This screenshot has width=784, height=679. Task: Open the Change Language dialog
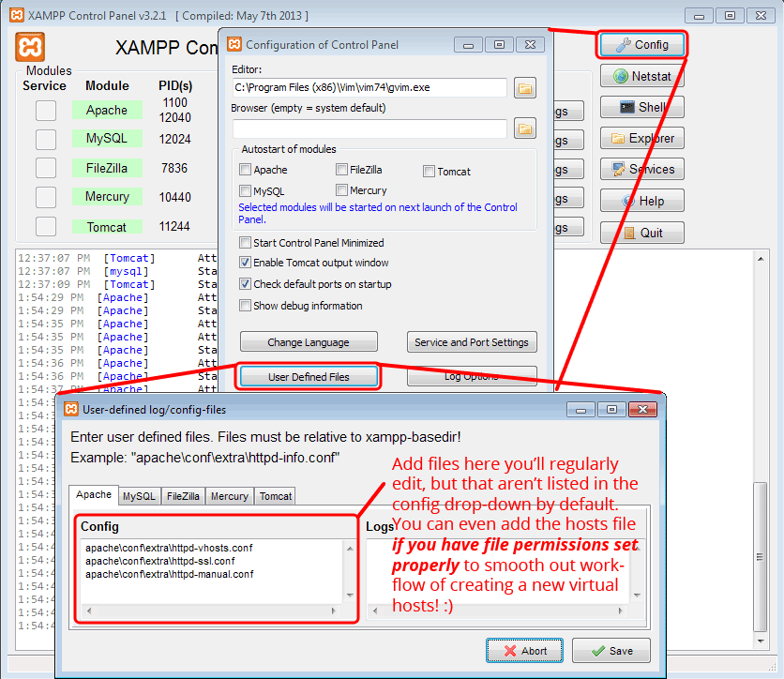[309, 341]
